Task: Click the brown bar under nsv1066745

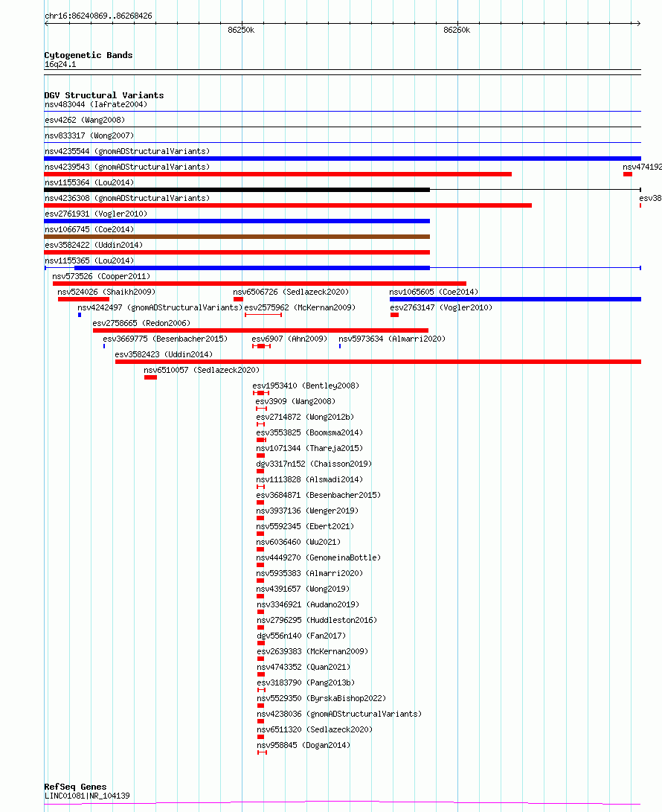Action: [237, 237]
